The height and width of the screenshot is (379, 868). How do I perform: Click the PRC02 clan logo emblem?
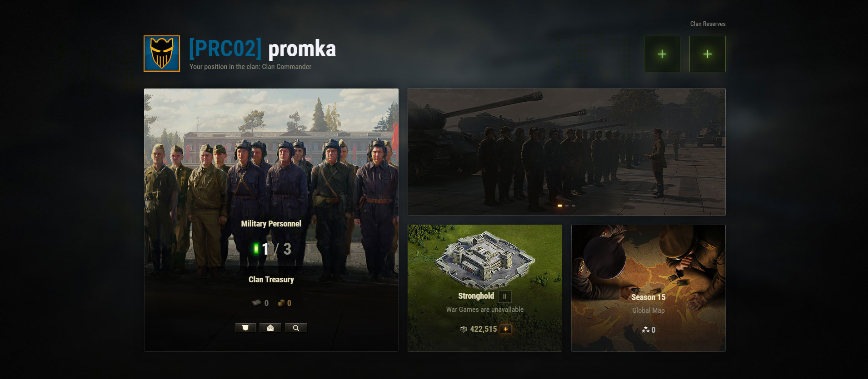[162, 54]
